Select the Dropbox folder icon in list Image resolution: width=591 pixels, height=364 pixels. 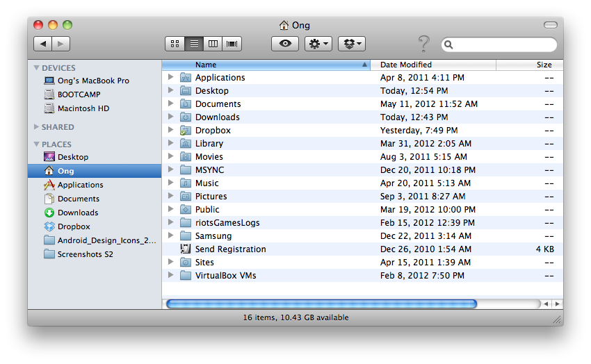tap(186, 130)
